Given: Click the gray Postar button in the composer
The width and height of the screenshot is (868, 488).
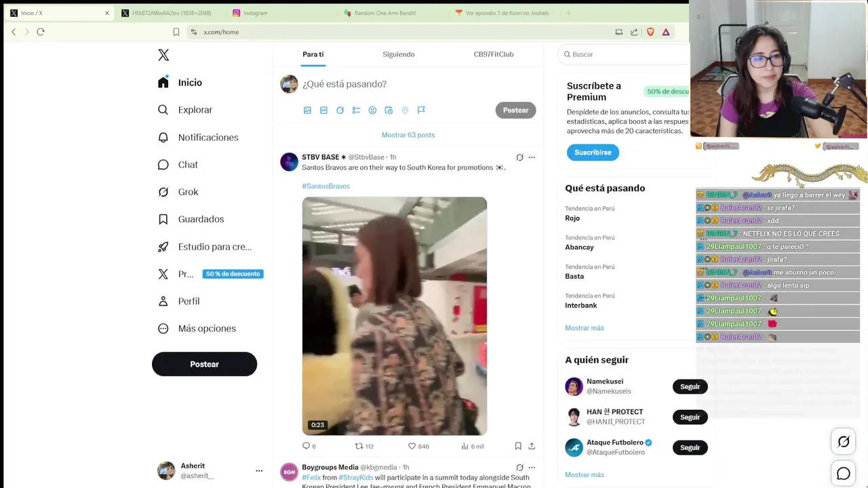Looking at the screenshot, I should (515, 110).
